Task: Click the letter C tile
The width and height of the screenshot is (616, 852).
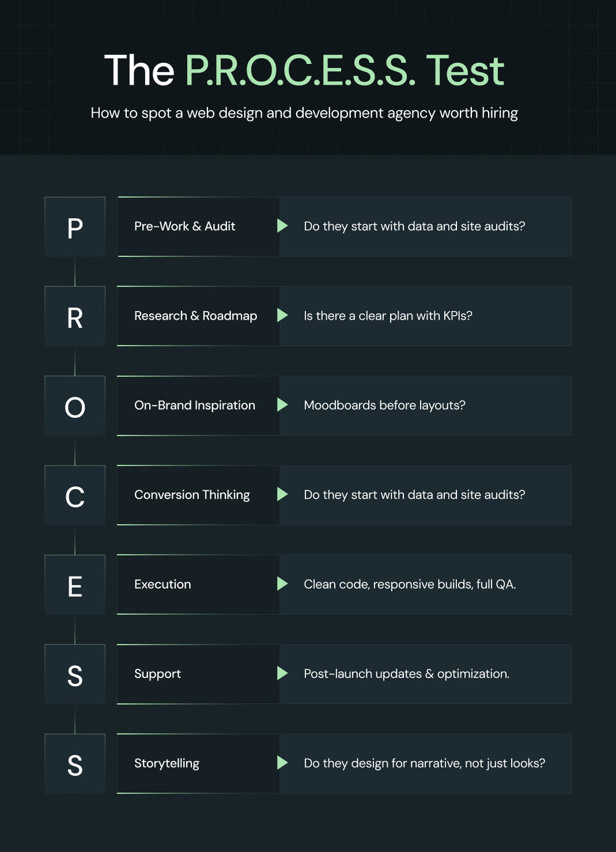Action: point(75,495)
